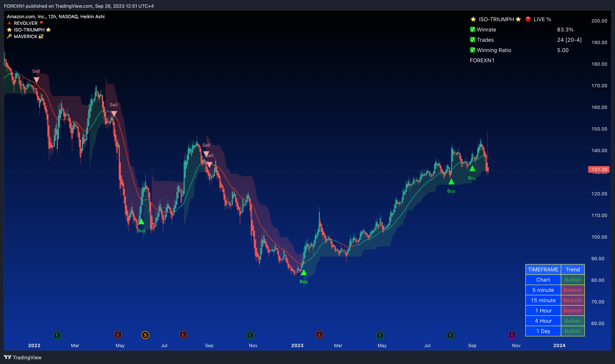Image resolution: width=615 pixels, height=364 pixels.
Task: Click the 1 Day Bullish cell
Action: click(x=573, y=331)
